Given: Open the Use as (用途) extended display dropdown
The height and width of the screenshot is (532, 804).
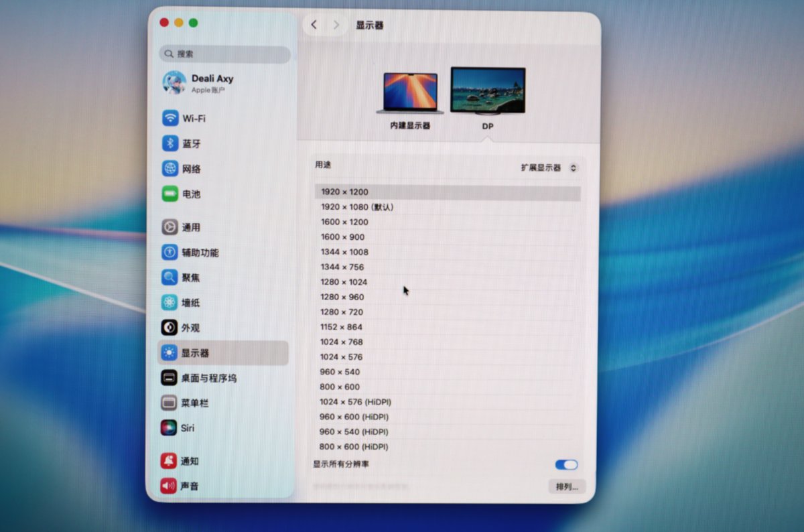Looking at the screenshot, I should pos(549,168).
